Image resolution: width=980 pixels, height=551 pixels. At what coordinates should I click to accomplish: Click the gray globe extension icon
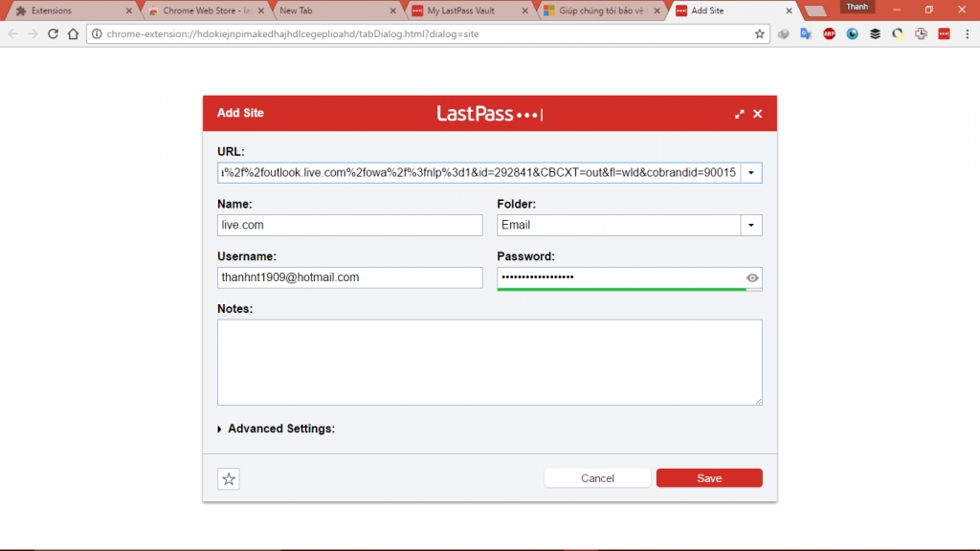(x=783, y=33)
